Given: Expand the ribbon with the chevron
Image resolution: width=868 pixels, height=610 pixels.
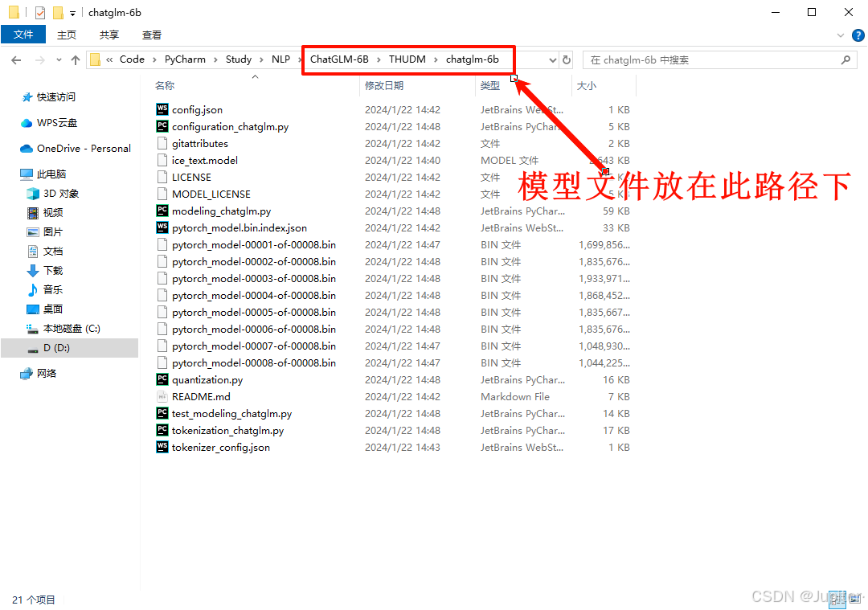Looking at the screenshot, I should click(x=841, y=35).
